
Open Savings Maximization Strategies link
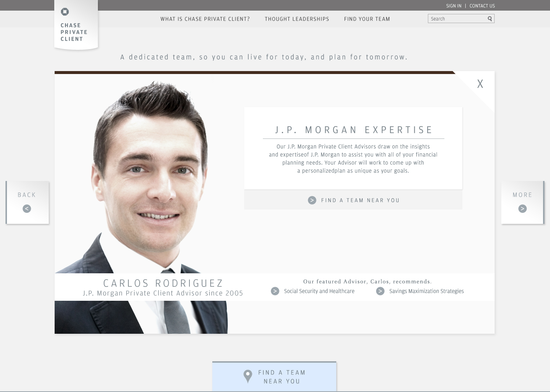[426, 291]
